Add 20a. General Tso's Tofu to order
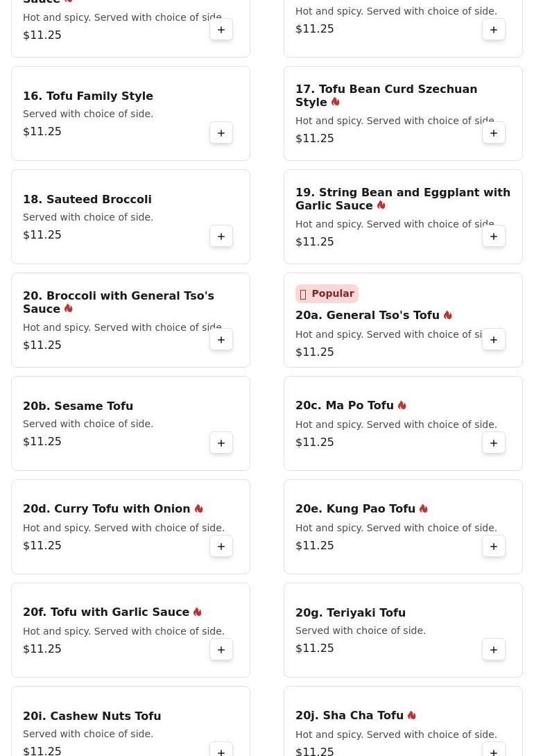Viewport: 534px width, 756px height. [494, 339]
